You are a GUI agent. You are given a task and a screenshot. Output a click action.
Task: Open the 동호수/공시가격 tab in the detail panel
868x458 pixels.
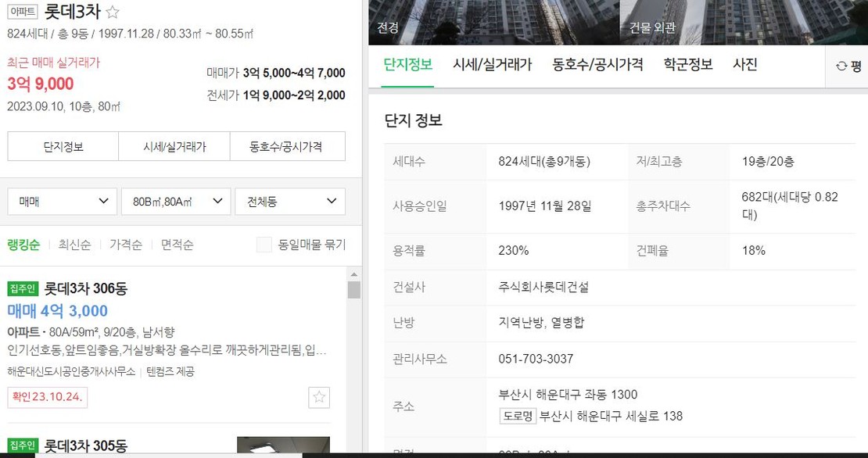pyautogui.click(x=597, y=65)
